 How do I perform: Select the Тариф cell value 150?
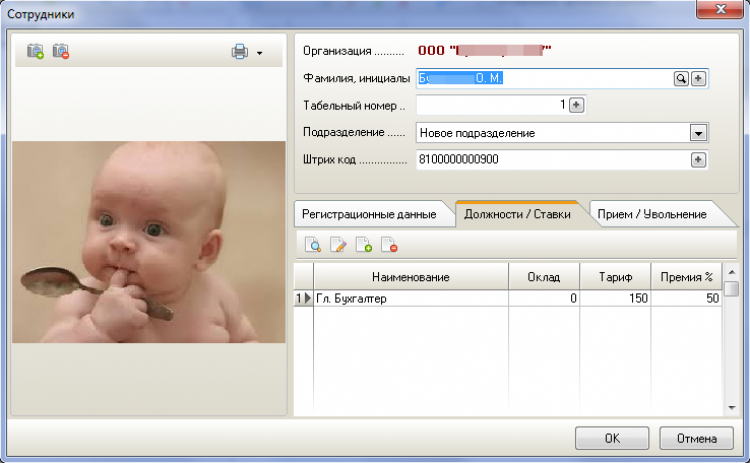pos(615,298)
